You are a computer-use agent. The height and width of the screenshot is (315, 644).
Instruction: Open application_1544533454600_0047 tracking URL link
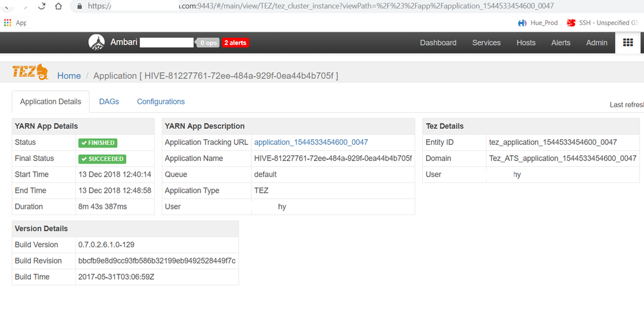[x=311, y=142]
